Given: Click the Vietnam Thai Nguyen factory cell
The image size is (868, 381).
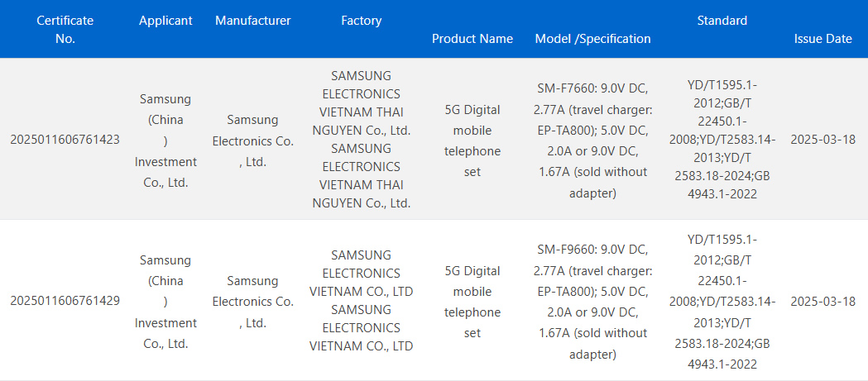Looking at the screenshot, I should 361,139.
